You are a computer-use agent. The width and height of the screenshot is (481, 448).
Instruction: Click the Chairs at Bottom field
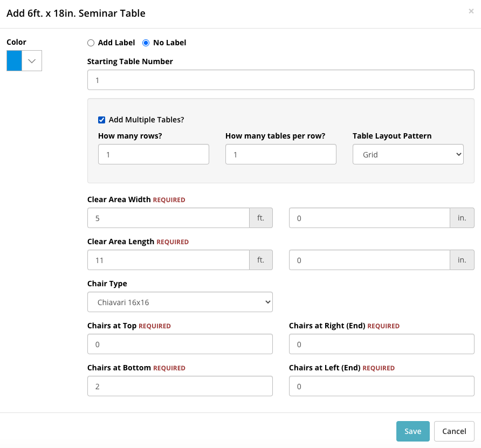180,386
